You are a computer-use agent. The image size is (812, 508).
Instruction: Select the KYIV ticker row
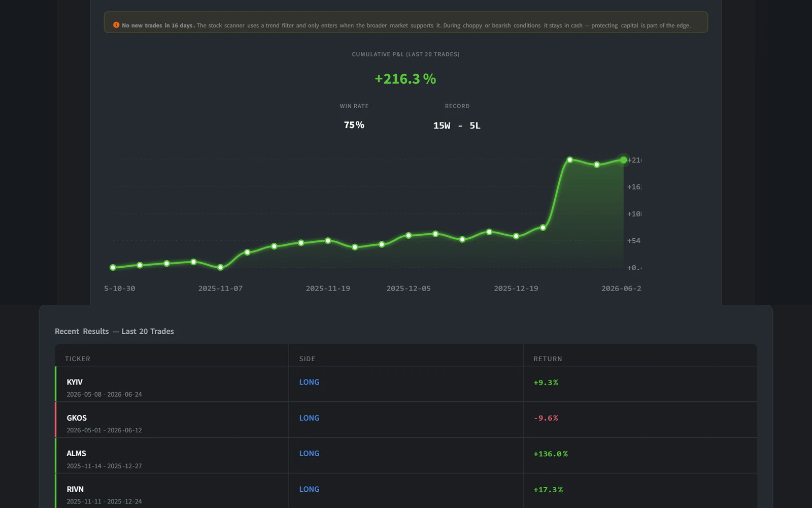tap(406, 384)
